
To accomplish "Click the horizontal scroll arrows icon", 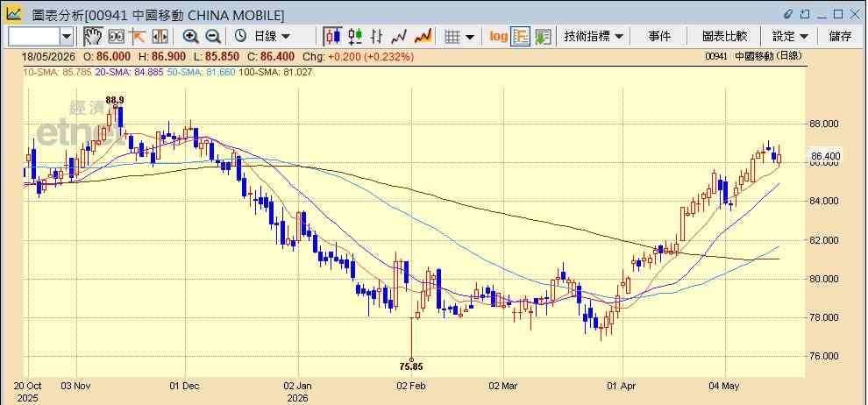I will click(160, 37).
